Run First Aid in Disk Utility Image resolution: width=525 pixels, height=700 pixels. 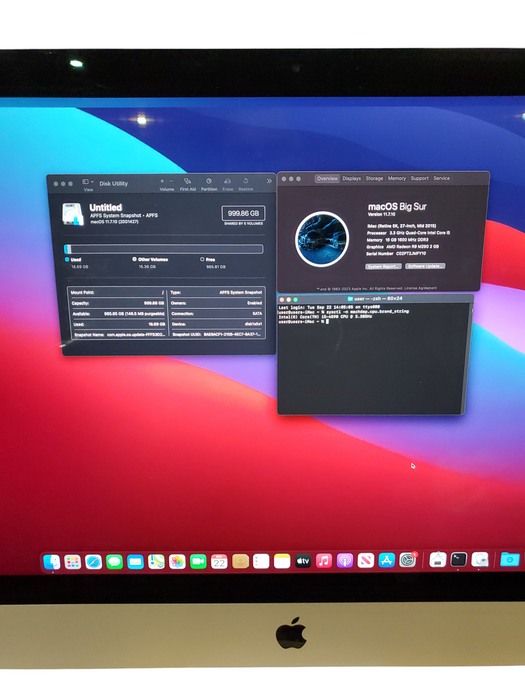188,181
